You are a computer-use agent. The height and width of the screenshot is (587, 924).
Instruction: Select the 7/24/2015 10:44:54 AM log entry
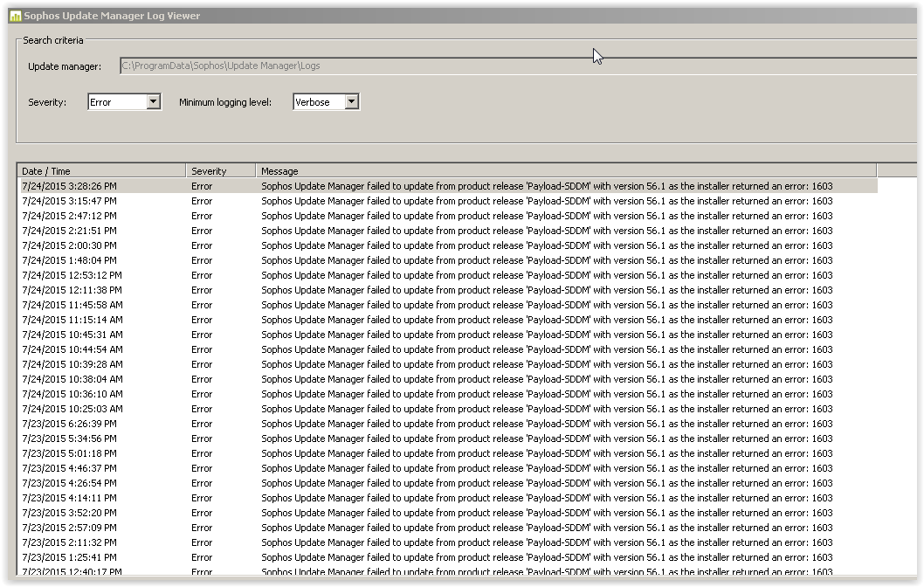[x=448, y=349]
